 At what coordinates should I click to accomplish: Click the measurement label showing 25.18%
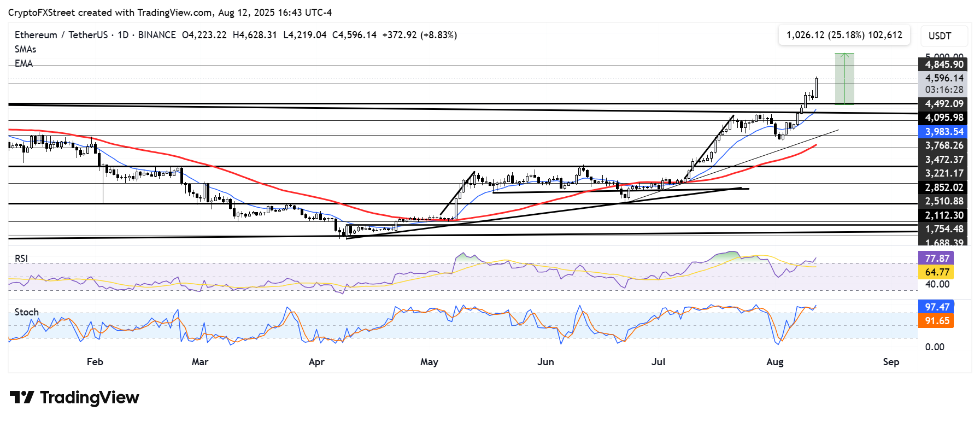(x=844, y=35)
